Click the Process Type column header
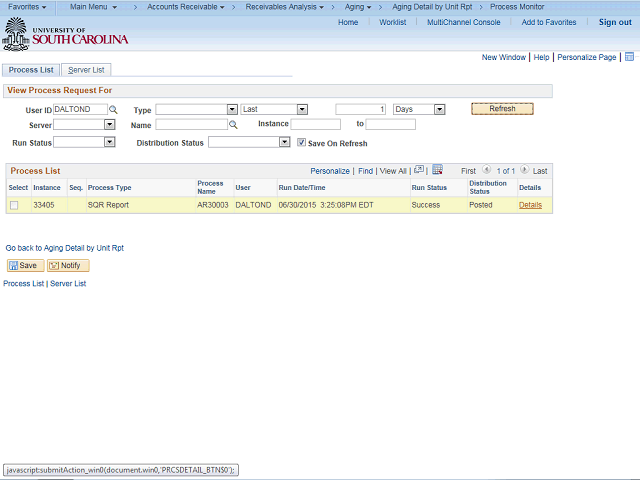This screenshot has width=640, height=480. pos(109,188)
